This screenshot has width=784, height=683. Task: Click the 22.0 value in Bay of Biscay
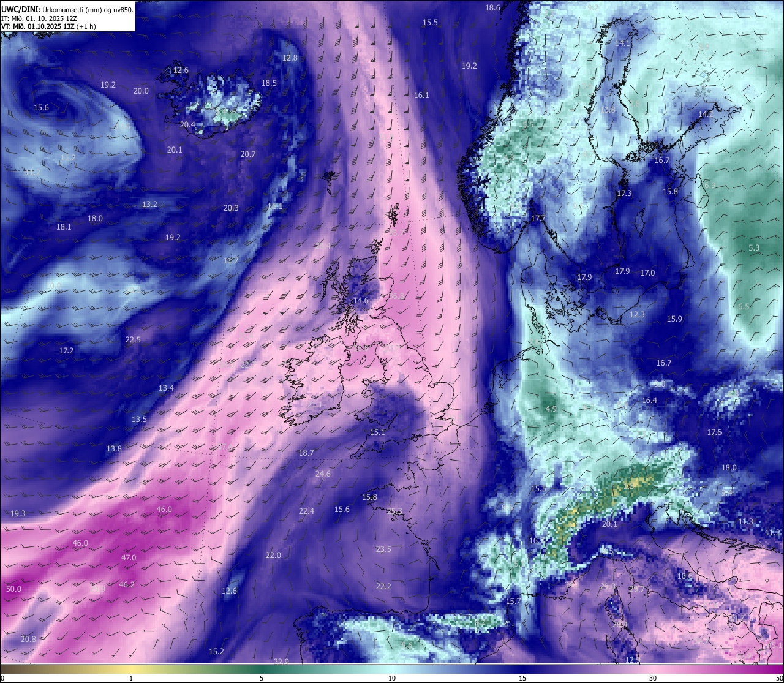point(273,556)
